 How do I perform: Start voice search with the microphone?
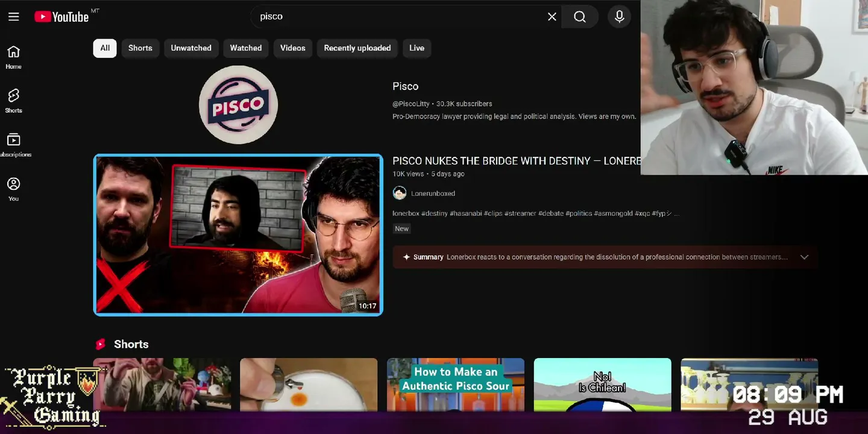[x=619, y=17]
